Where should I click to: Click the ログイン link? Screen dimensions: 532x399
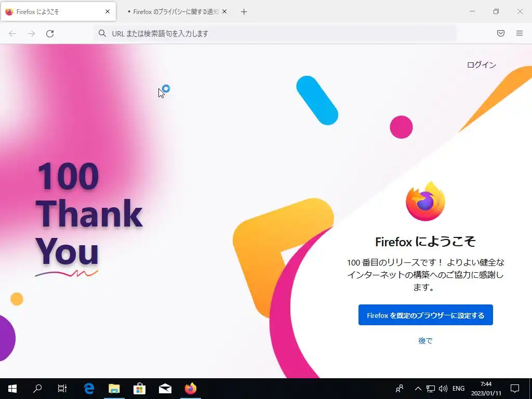click(x=481, y=65)
